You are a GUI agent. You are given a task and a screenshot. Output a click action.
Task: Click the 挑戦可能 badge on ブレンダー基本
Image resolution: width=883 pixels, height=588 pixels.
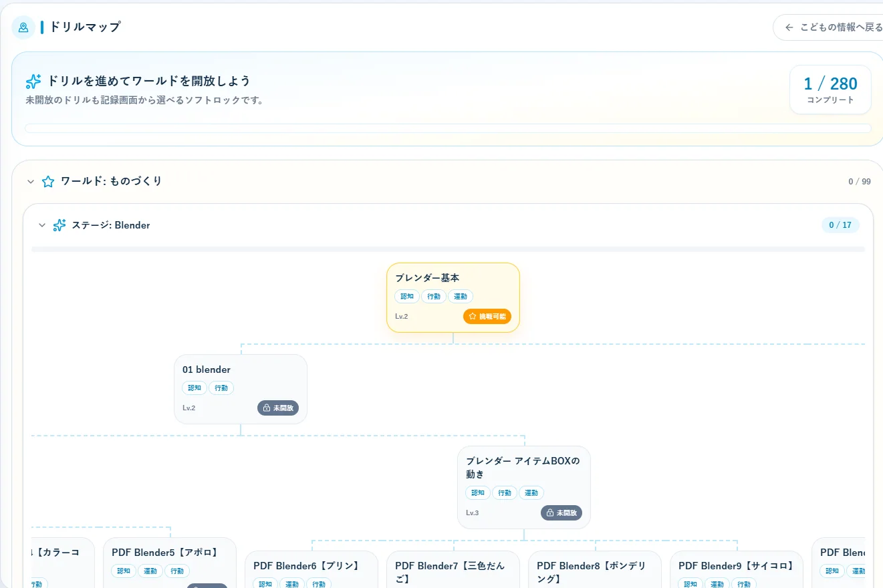[x=487, y=316]
